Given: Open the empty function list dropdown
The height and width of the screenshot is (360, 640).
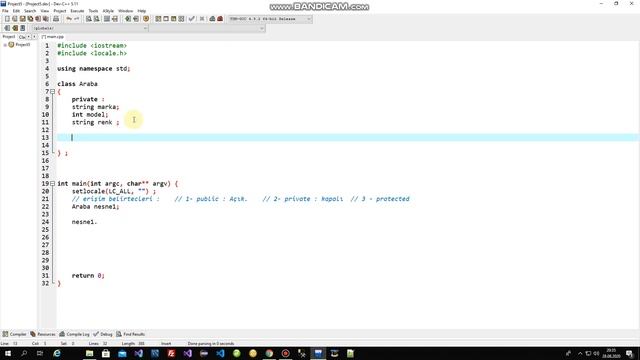Looking at the screenshot, I should point(262,28).
